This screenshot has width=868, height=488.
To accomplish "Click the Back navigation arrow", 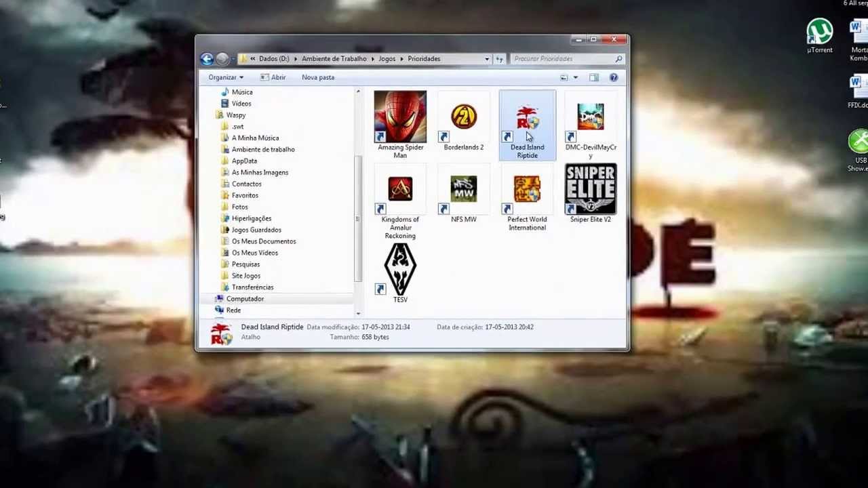I will 207,59.
